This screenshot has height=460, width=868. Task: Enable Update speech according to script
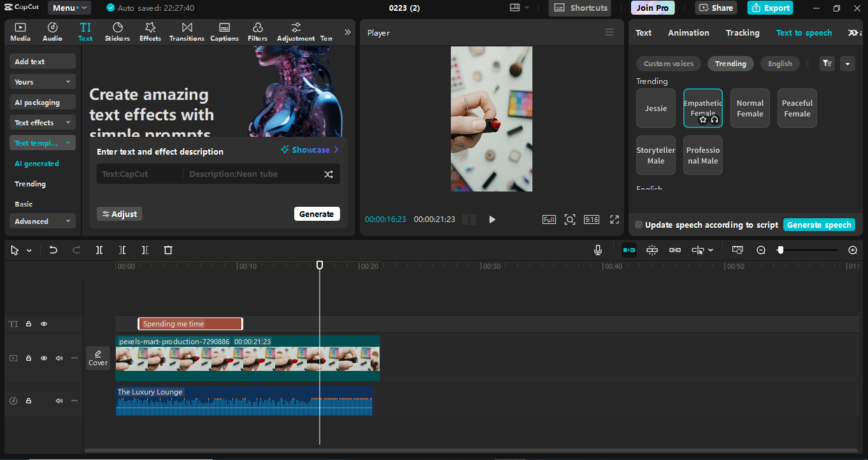click(x=639, y=225)
